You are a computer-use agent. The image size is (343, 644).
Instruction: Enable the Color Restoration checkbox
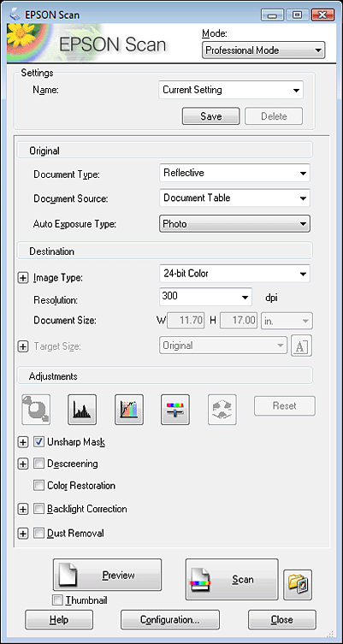(39, 486)
